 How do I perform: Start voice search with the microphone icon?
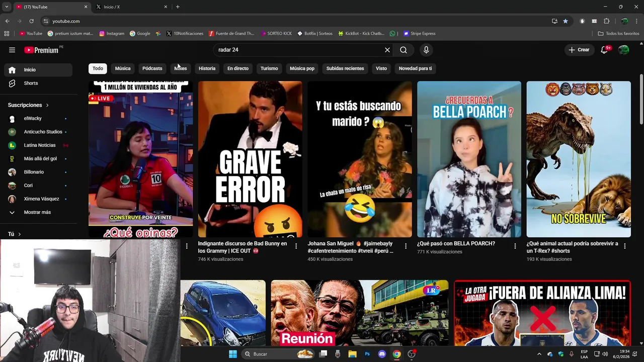[x=426, y=50]
